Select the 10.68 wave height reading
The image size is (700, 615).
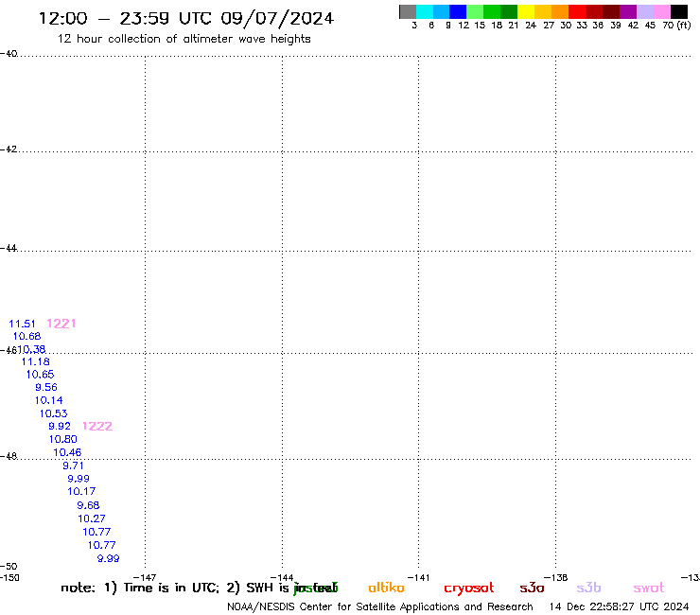tap(26, 336)
